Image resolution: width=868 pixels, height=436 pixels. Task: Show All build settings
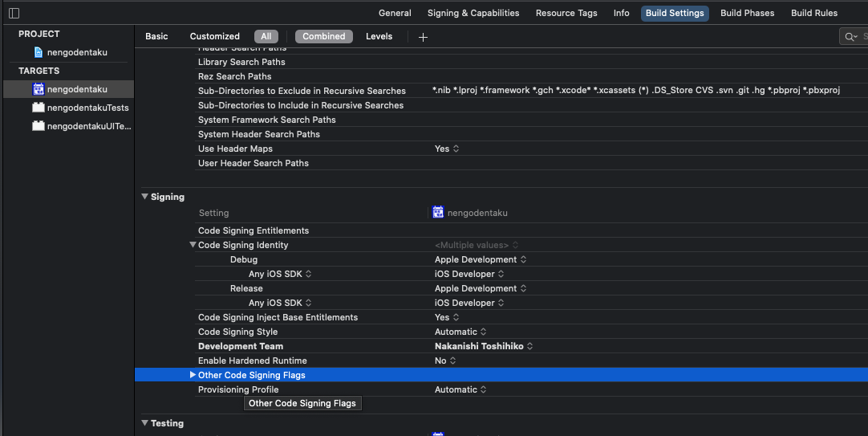[x=266, y=37]
